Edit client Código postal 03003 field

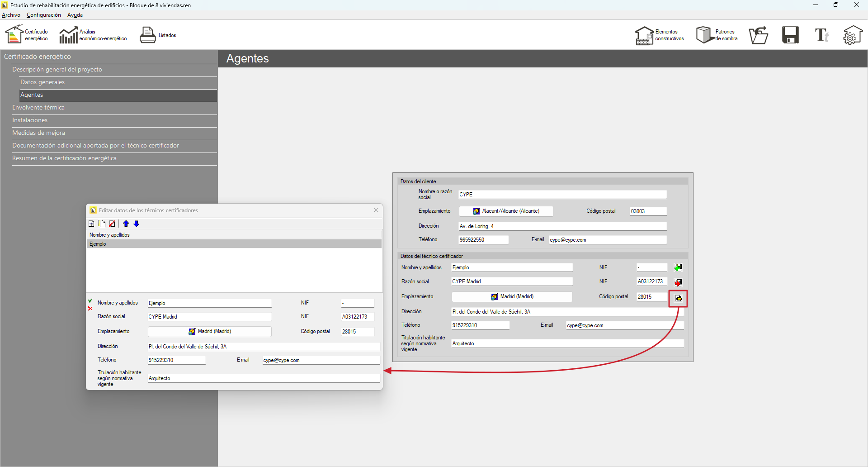click(648, 211)
